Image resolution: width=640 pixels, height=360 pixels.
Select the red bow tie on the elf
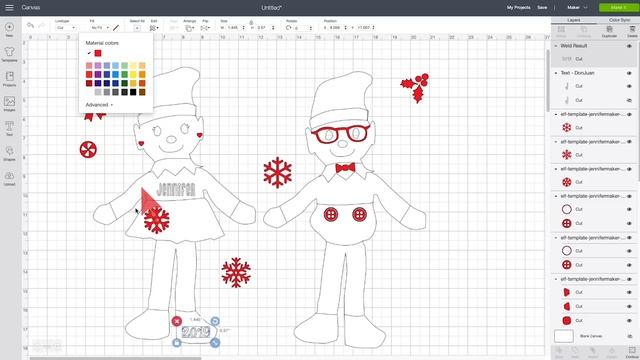coord(345,167)
